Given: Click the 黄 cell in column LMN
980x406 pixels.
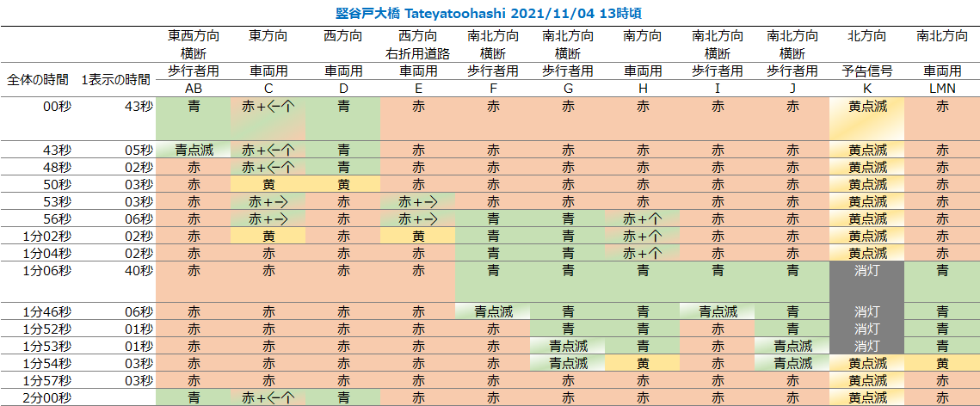Looking at the screenshot, I should [942, 363].
